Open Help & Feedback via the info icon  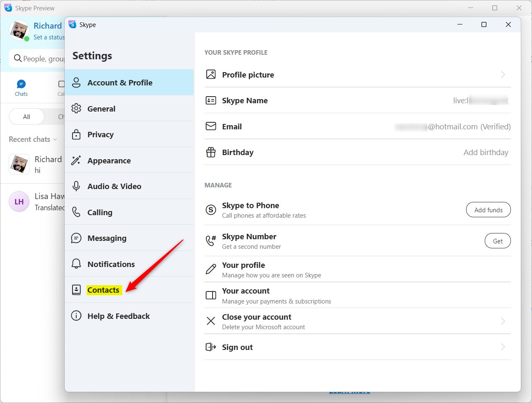click(x=76, y=316)
